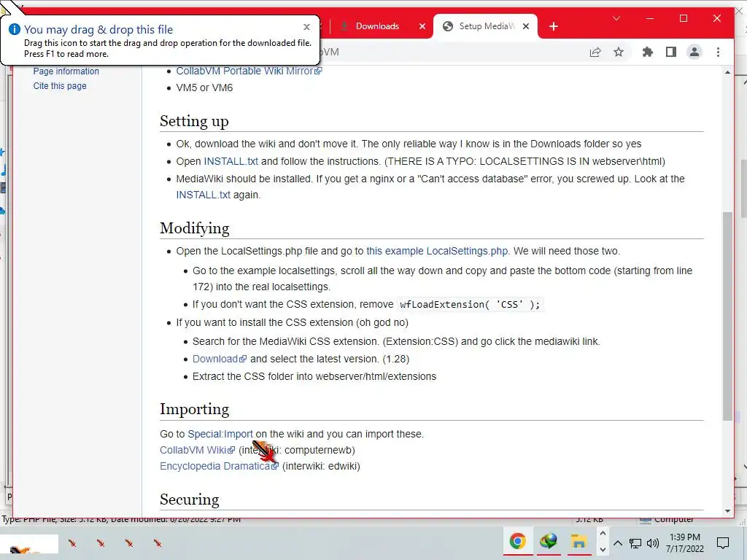The image size is (747, 560).
Task: Toggle the browser side panel
Action: (671, 52)
